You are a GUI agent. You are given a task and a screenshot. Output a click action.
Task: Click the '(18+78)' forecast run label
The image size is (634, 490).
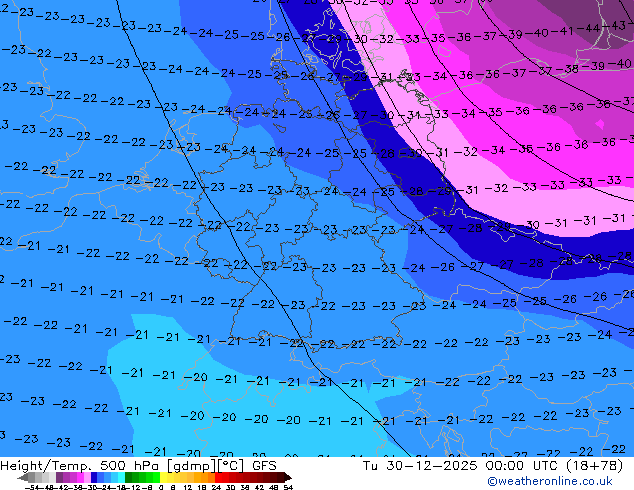[x=594, y=466]
